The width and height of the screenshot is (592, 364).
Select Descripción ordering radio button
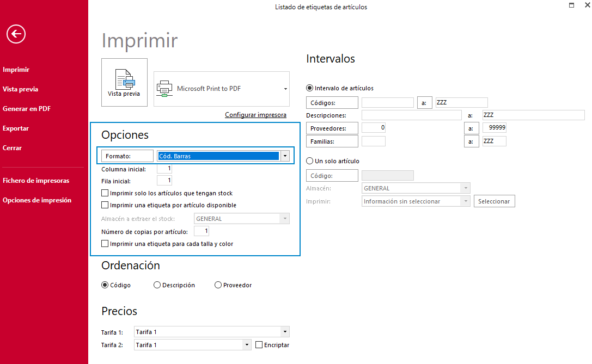(157, 285)
